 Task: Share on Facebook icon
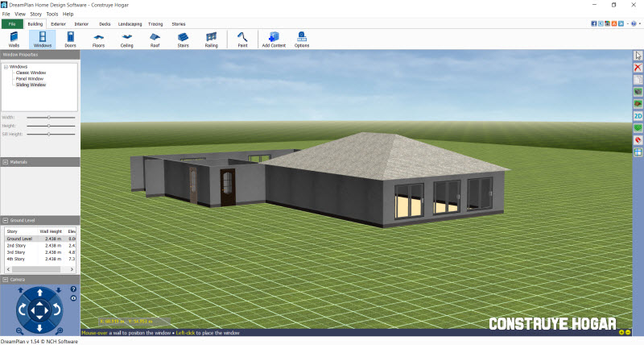point(594,24)
